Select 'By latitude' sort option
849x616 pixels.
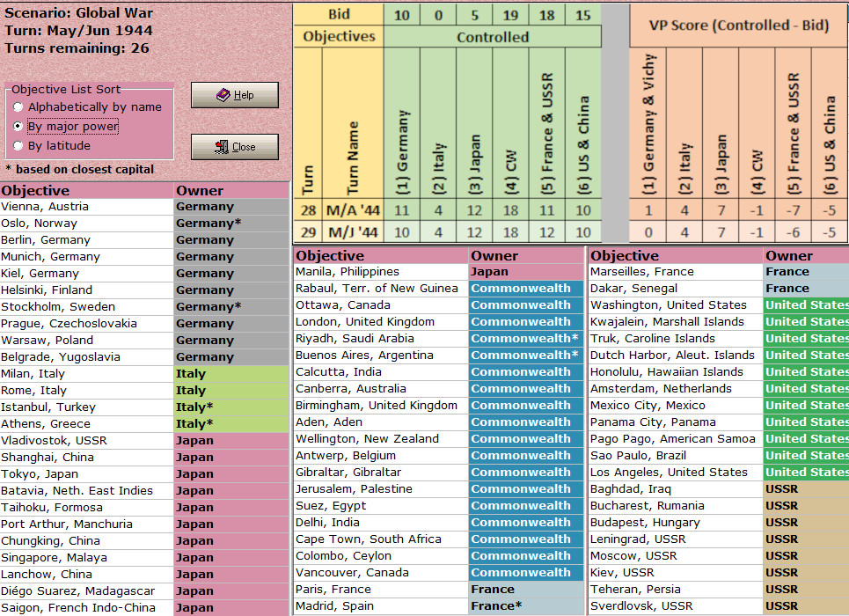(52, 146)
